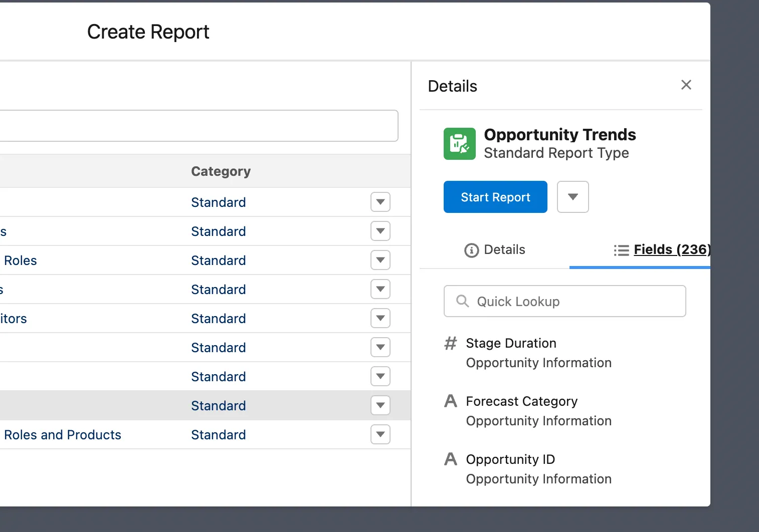Click text-type icon beside Opportunity ID
759x532 pixels.
(x=451, y=459)
